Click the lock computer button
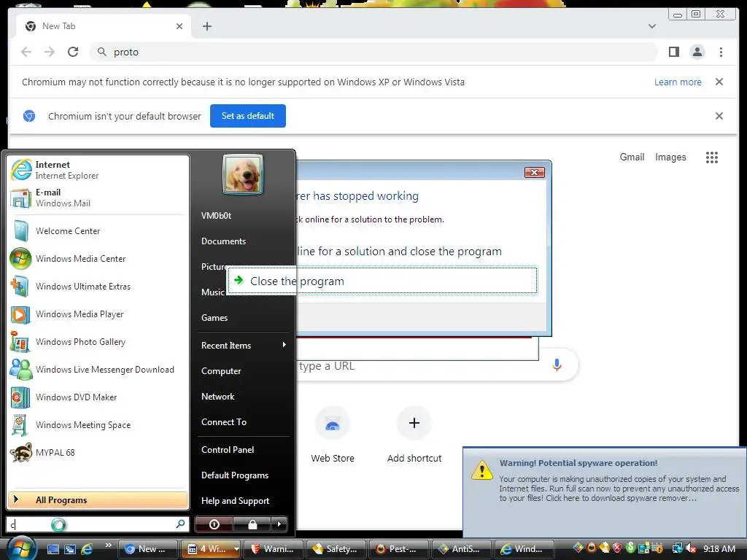Viewport: 747px width, 560px height. (252, 524)
